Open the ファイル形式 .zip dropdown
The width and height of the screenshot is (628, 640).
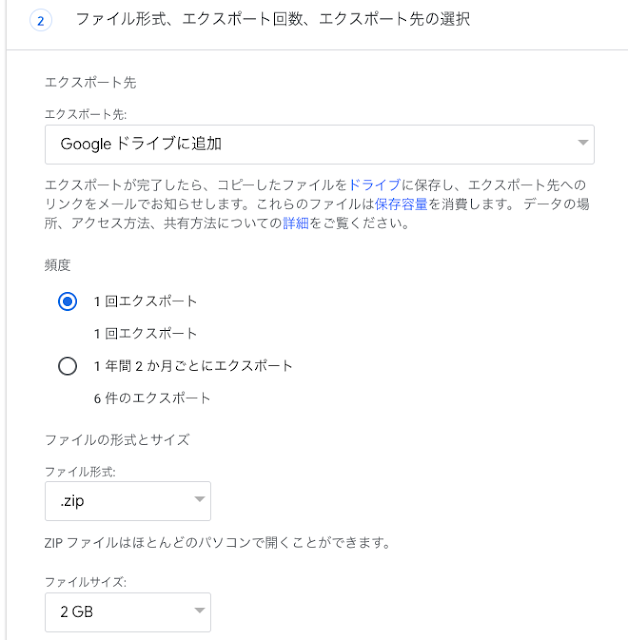127,499
